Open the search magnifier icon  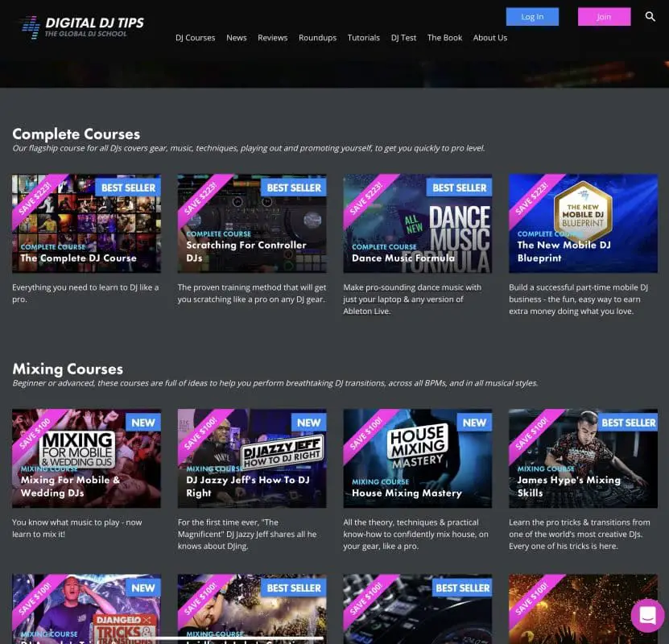pyautogui.click(x=650, y=17)
